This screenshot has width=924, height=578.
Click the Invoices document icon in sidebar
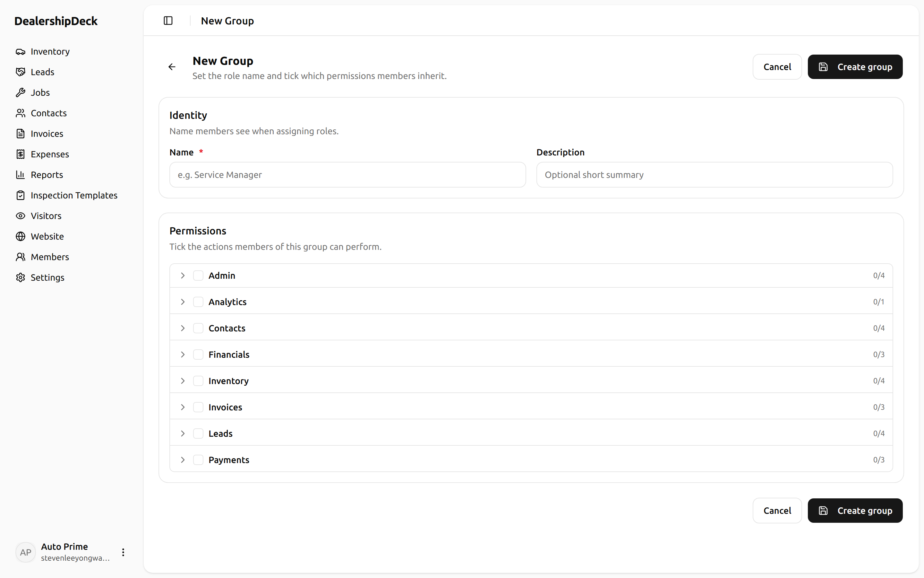(21, 134)
